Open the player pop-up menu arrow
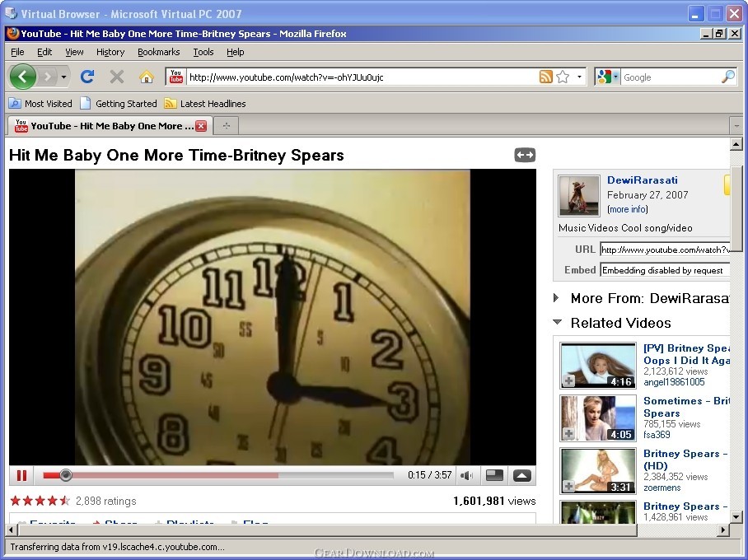 click(522, 475)
